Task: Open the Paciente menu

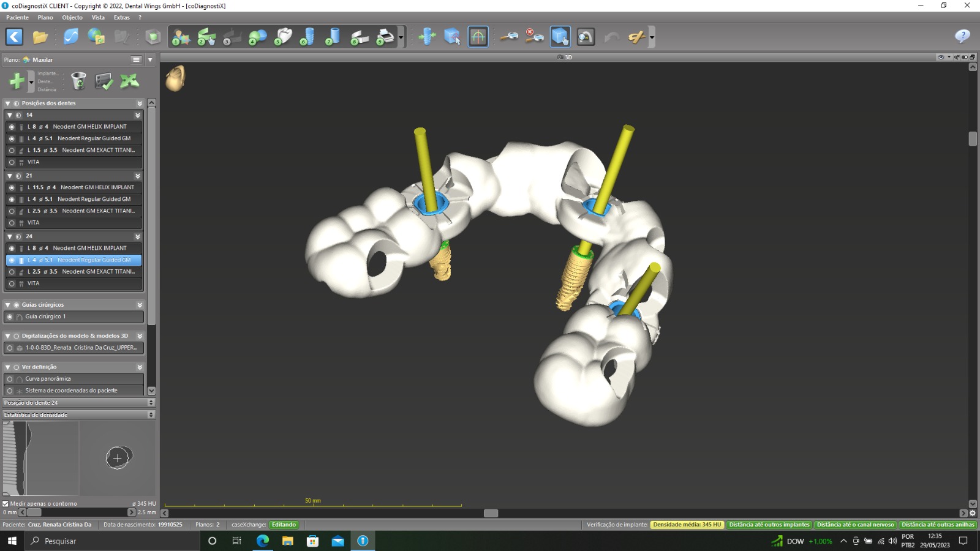Action: 17,17
